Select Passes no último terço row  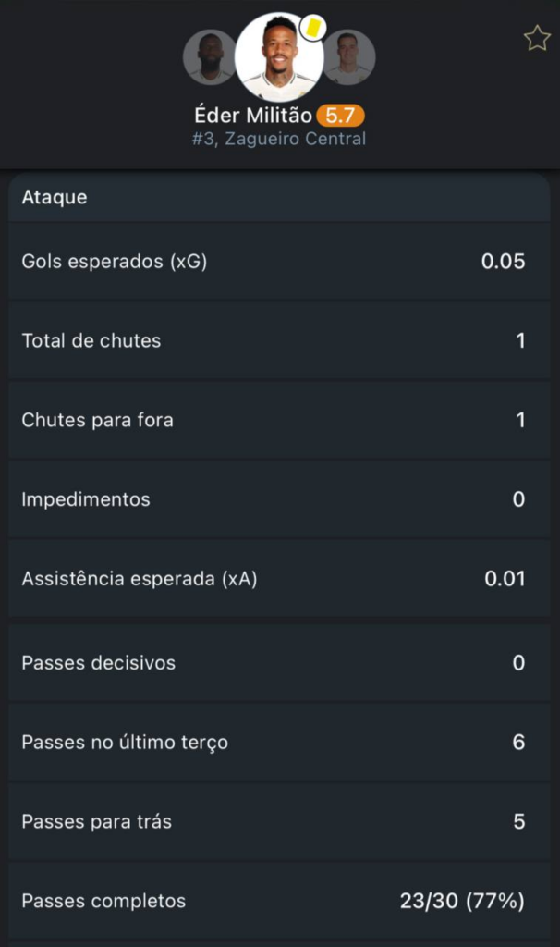(x=279, y=743)
